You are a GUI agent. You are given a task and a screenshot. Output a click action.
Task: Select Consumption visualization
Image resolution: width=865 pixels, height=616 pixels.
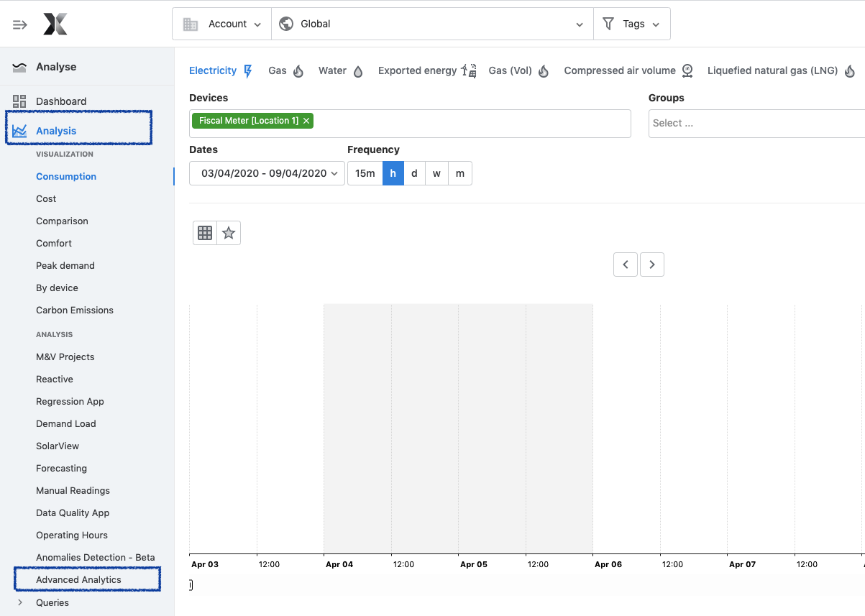click(x=66, y=176)
